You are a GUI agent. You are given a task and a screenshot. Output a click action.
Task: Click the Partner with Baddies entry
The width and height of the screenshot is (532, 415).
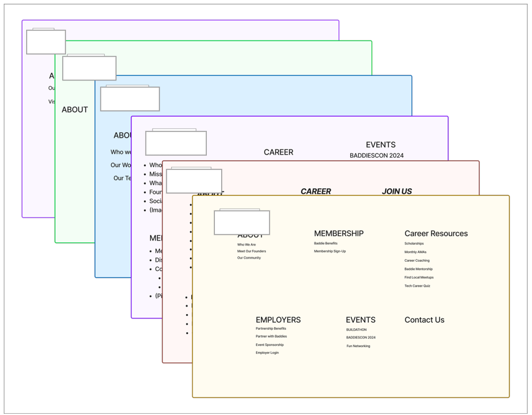pos(271,336)
